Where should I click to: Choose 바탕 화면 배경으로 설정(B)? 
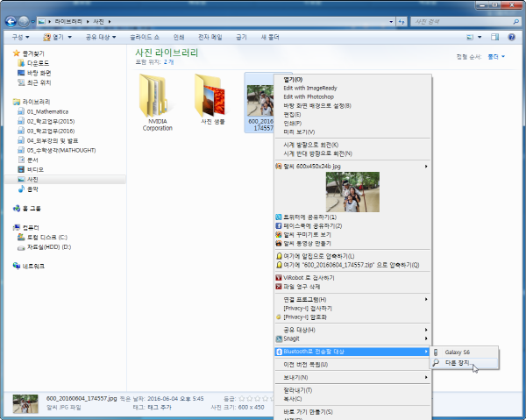[x=352, y=106]
